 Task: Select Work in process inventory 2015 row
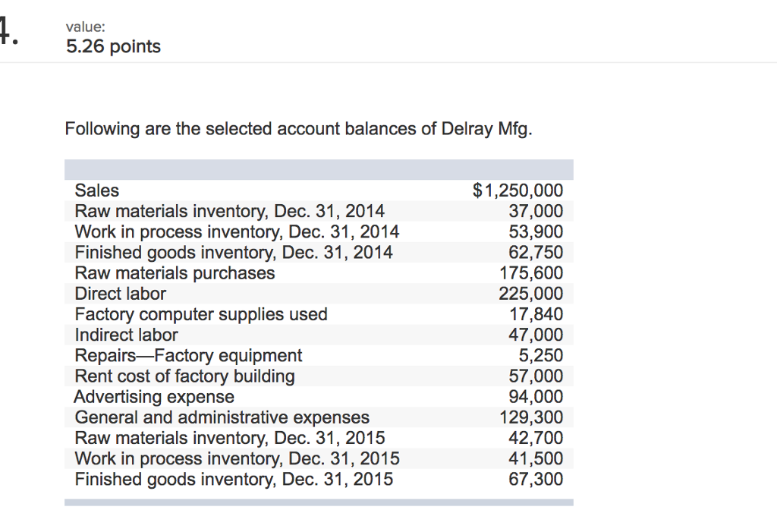(x=237, y=458)
